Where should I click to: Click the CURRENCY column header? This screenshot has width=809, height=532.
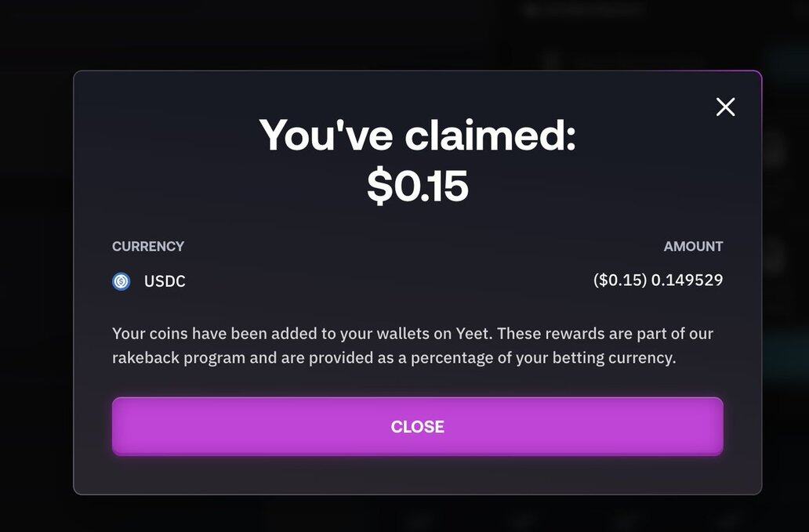148,246
